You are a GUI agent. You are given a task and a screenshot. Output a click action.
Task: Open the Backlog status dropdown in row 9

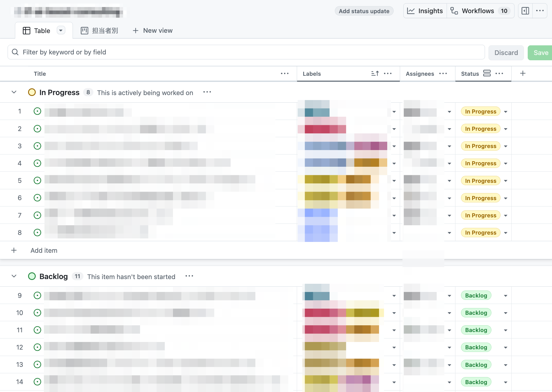[x=505, y=296]
